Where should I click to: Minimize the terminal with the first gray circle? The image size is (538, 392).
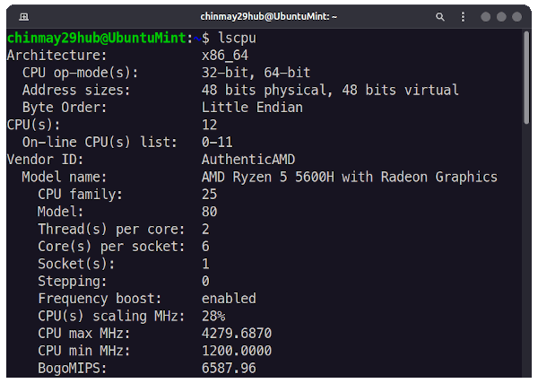485,16
